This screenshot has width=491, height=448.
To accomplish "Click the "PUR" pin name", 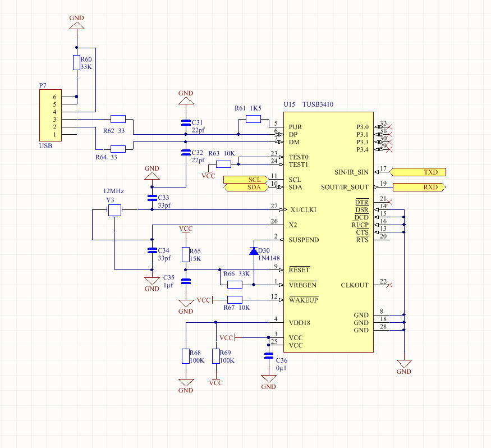I will point(295,127).
